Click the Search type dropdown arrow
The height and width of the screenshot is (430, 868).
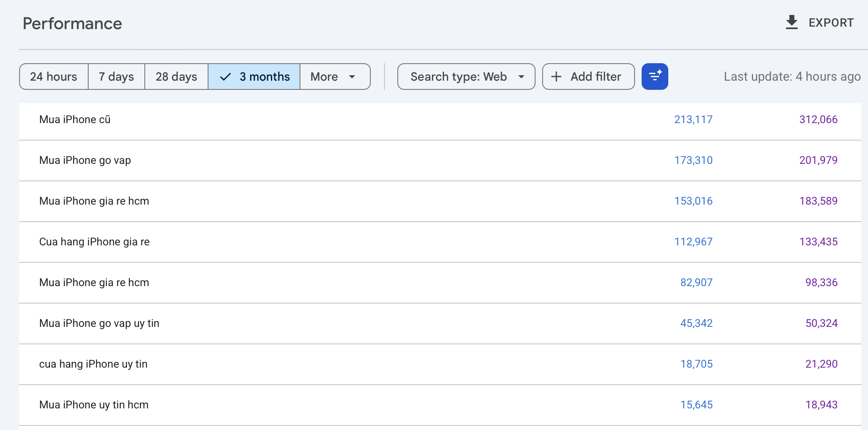point(521,77)
